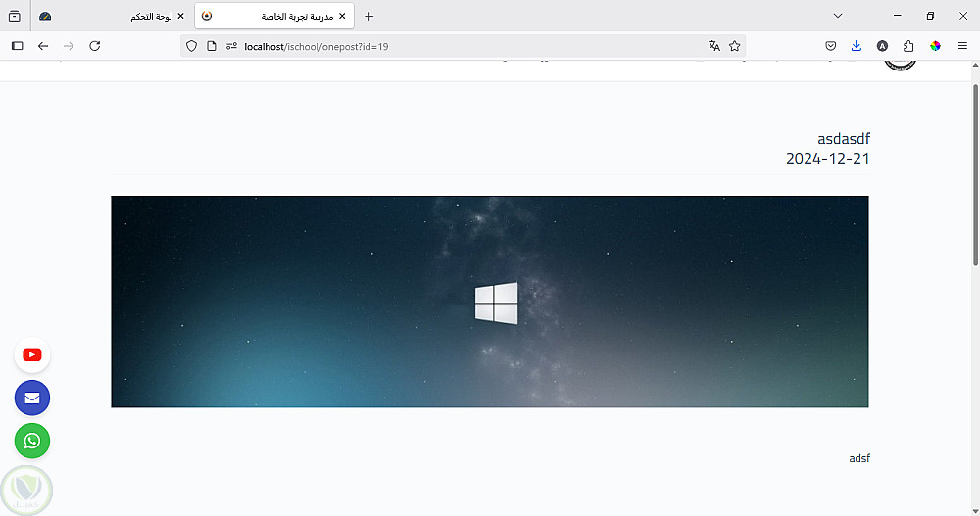Image resolution: width=980 pixels, height=516 pixels.
Task: Open the Firefox View recent browsing icon
Action: click(15, 17)
